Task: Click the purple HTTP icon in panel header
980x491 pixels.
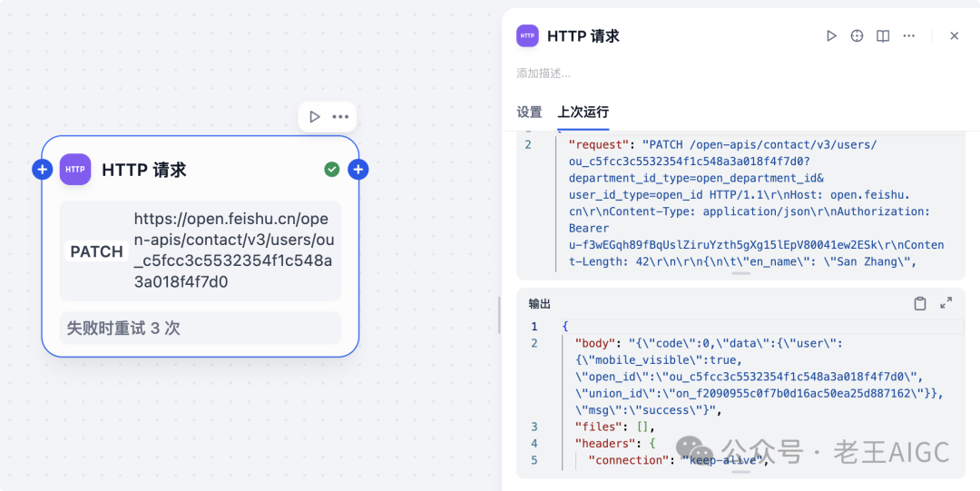Action: [527, 36]
